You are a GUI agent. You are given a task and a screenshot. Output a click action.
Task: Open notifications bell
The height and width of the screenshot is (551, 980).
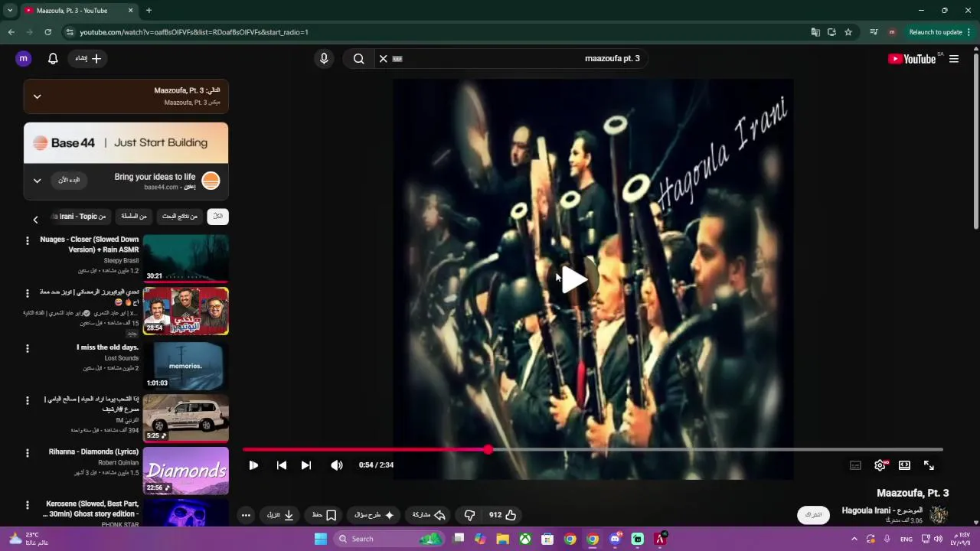(x=53, y=58)
